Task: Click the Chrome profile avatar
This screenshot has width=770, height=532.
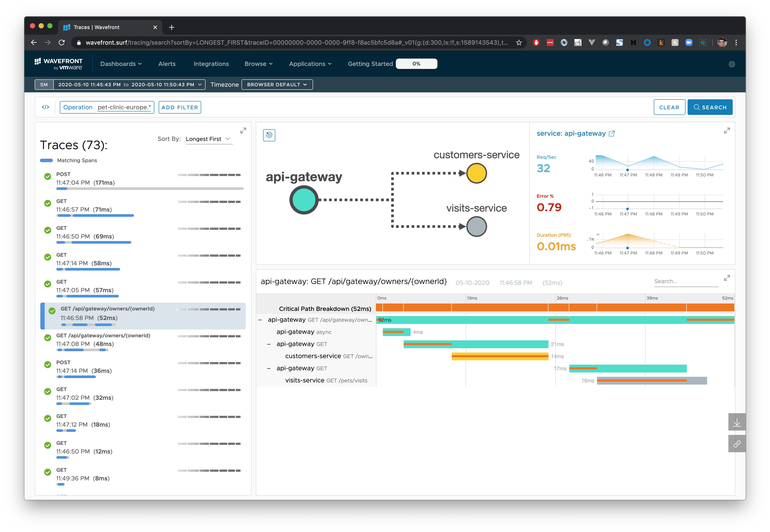Action: pyautogui.click(x=722, y=42)
